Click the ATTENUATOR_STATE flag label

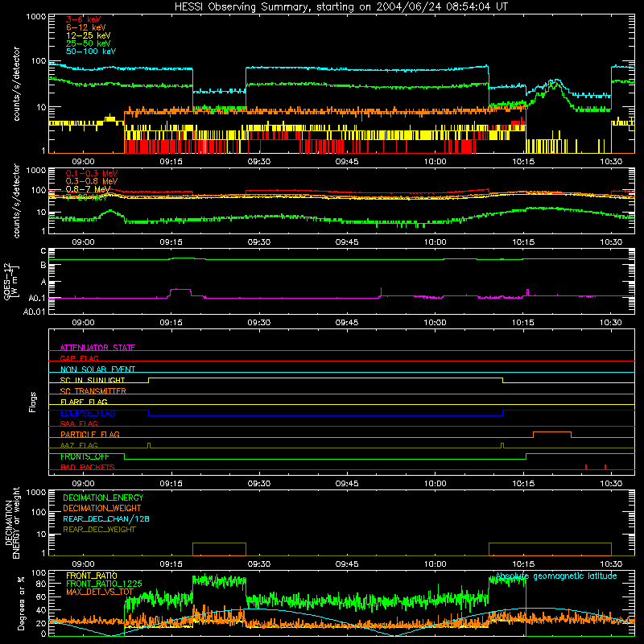point(97,348)
